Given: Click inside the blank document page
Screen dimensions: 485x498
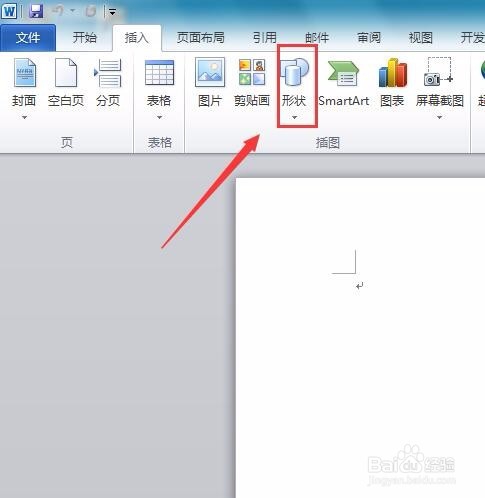Looking at the screenshot, I should click(360, 338).
